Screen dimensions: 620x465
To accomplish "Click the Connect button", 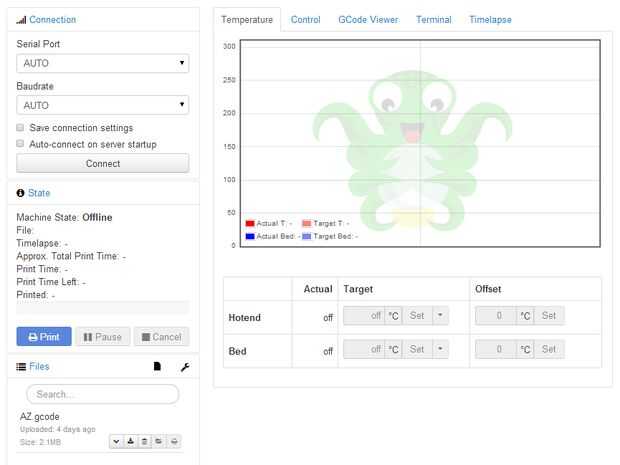I will click(102, 163).
